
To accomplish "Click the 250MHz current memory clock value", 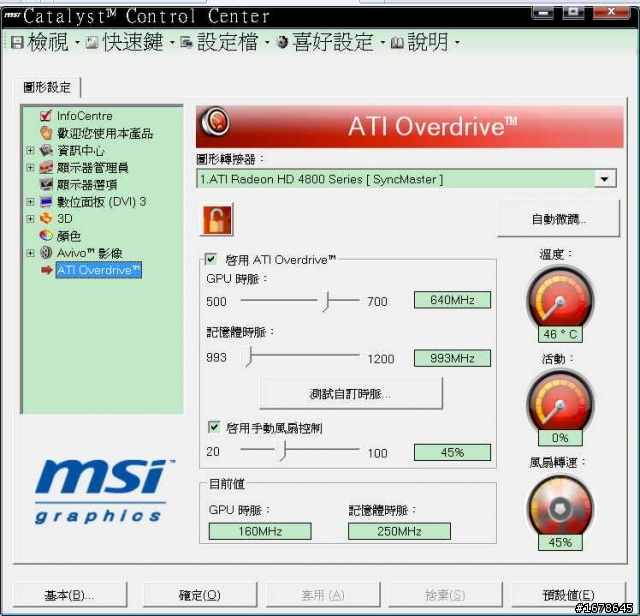I will click(x=399, y=531).
